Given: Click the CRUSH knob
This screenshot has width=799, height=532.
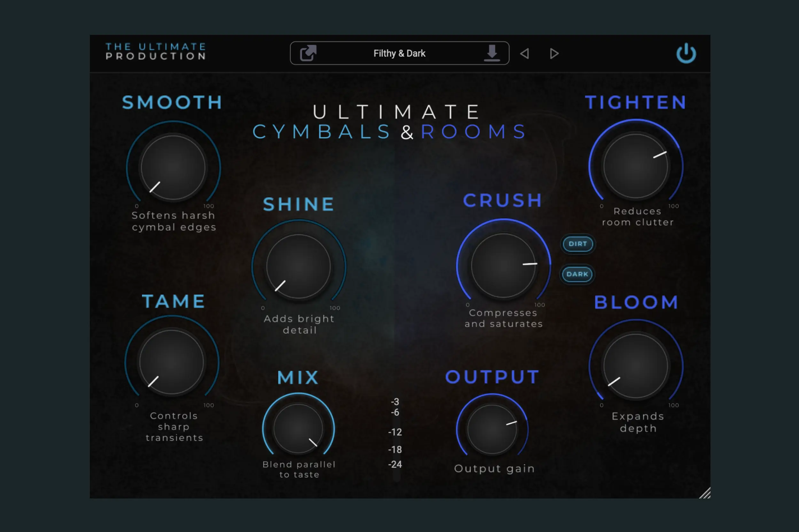Looking at the screenshot, I should click(503, 265).
